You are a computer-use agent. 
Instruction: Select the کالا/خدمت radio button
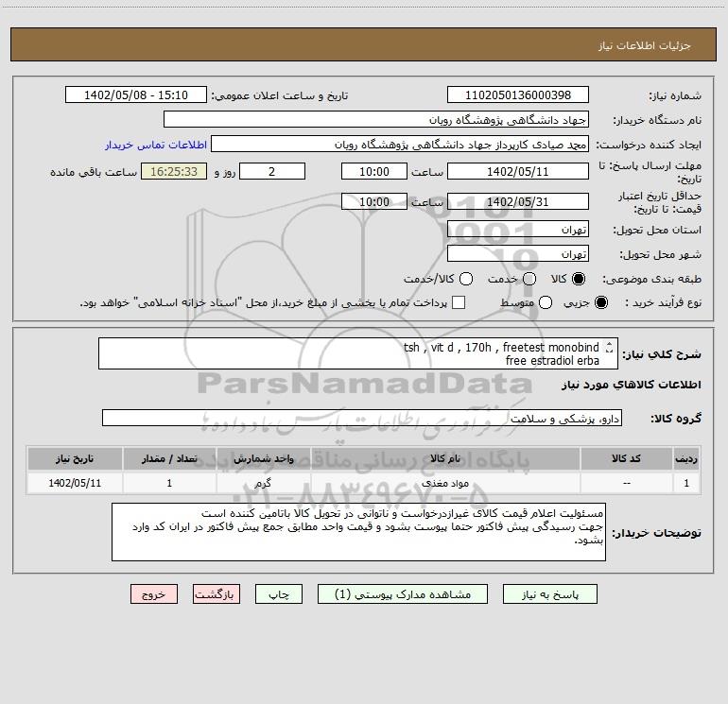click(466, 279)
